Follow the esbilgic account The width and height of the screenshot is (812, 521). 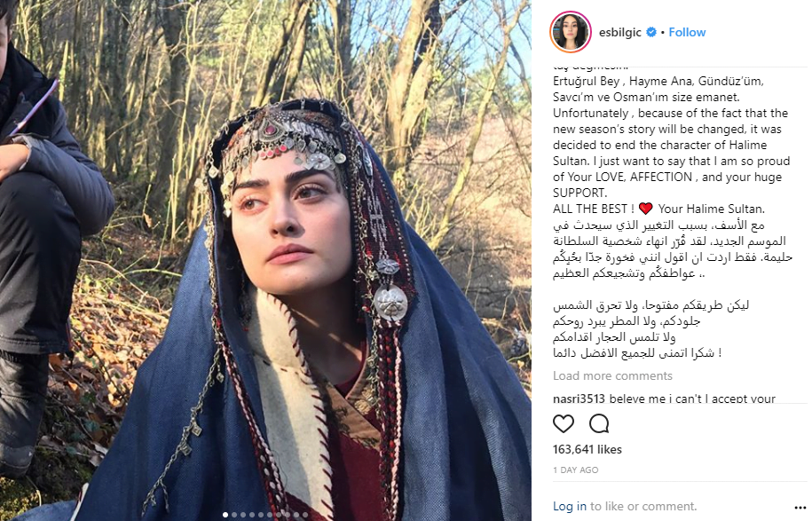tap(688, 32)
